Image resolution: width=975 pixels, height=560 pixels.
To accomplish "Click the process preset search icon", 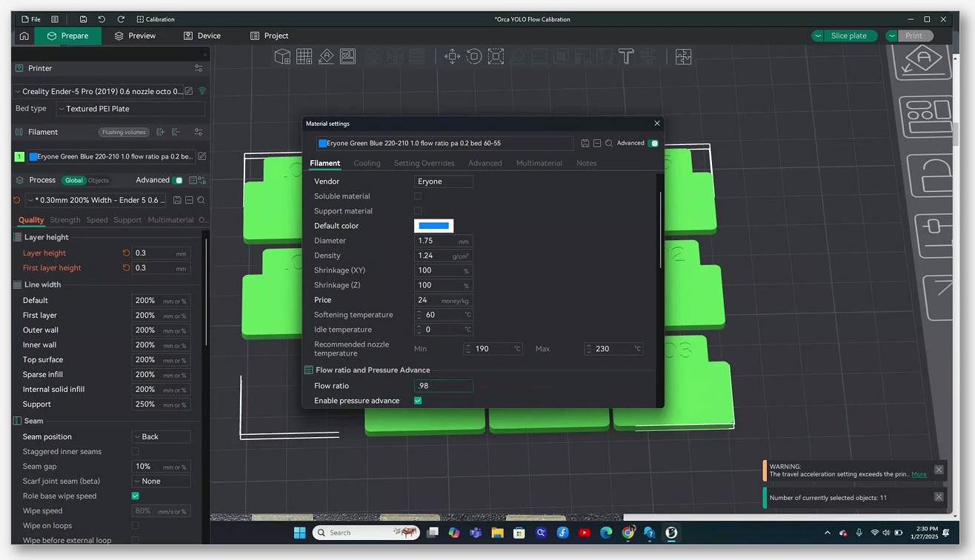I will coord(201,200).
